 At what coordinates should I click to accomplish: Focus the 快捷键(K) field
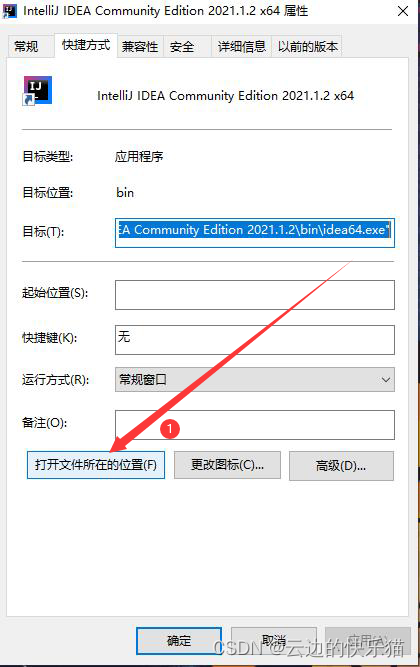pos(255,339)
